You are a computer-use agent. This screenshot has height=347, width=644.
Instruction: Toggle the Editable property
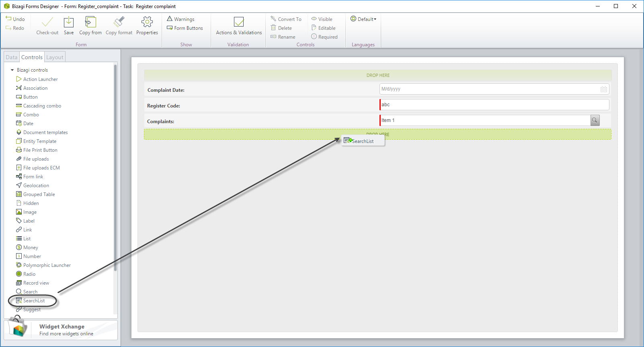coord(324,28)
